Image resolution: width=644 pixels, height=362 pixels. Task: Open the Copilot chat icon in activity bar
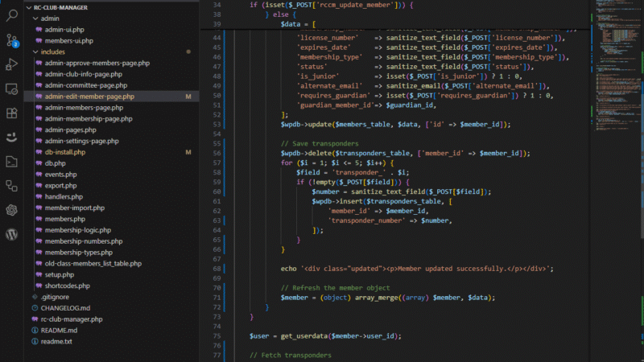point(12,137)
